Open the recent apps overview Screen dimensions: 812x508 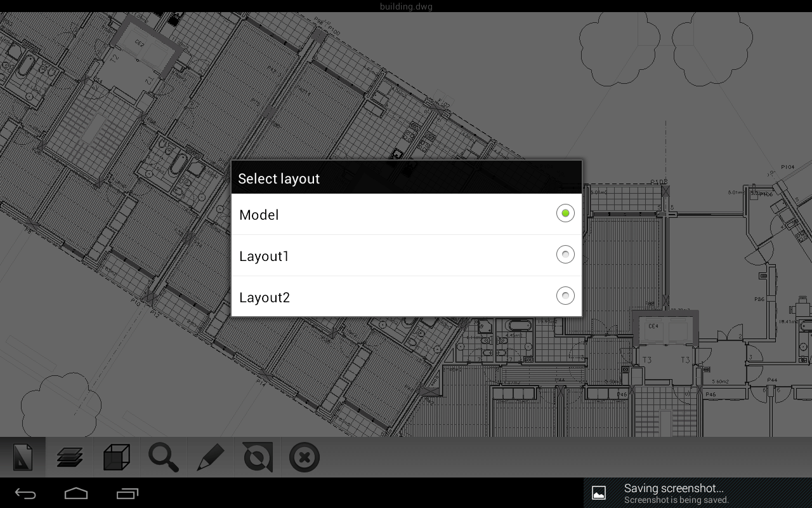pyautogui.click(x=126, y=493)
